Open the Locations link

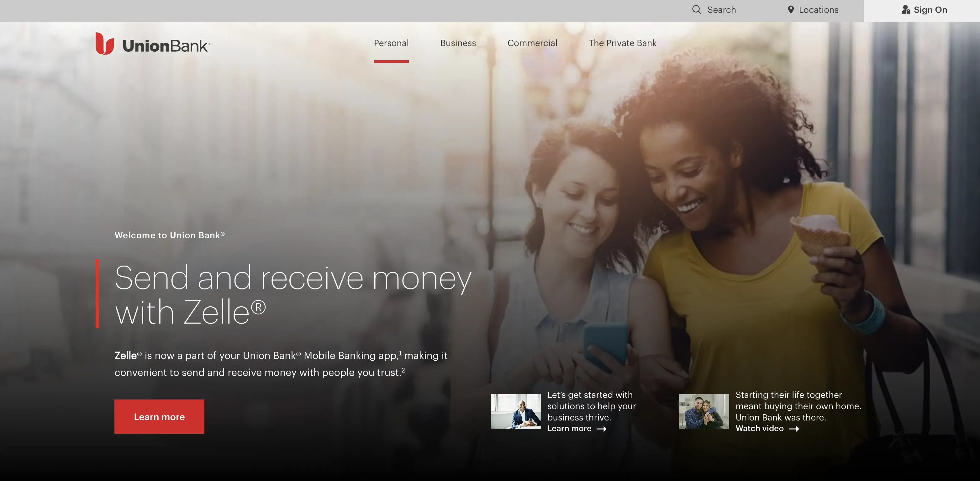pyautogui.click(x=819, y=10)
